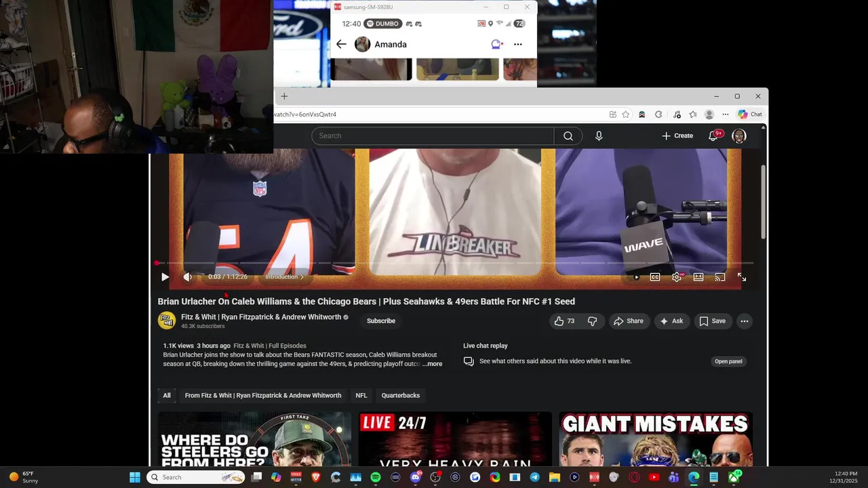Open the split screen browser icon
868x488 pixels.
613,115
